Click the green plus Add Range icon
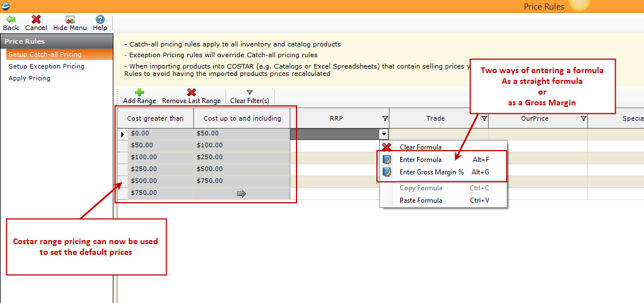 (139, 93)
